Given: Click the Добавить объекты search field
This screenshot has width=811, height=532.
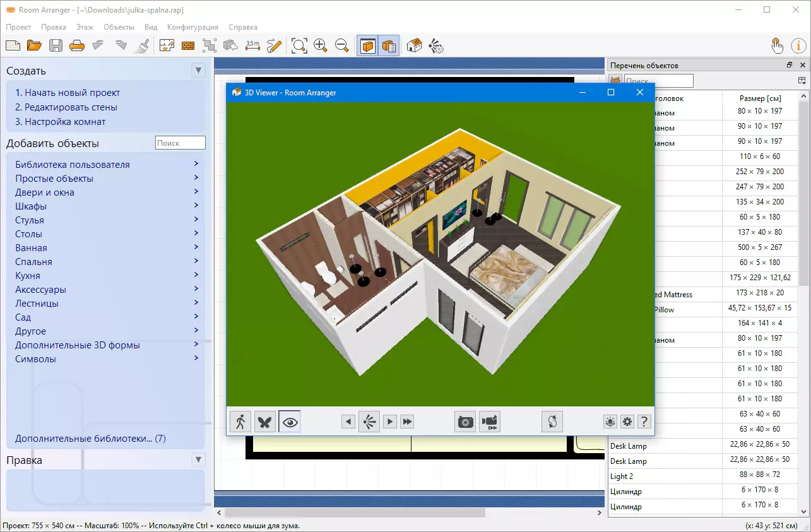Looking at the screenshot, I should point(181,143).
